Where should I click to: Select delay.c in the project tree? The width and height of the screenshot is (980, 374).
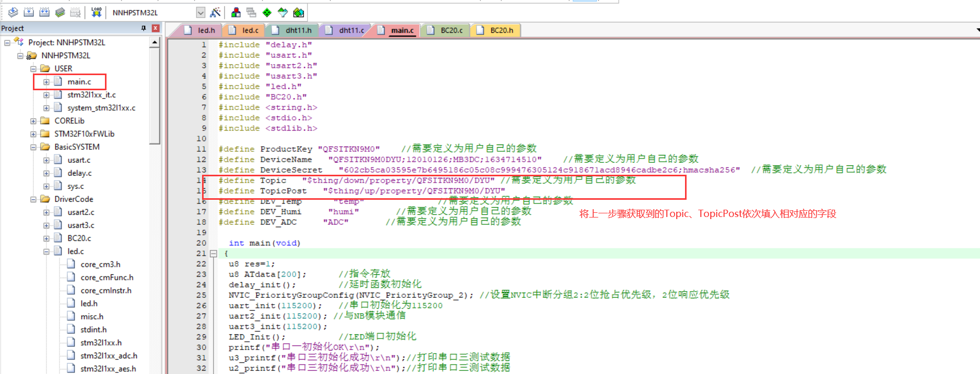[x=79, y=173]
